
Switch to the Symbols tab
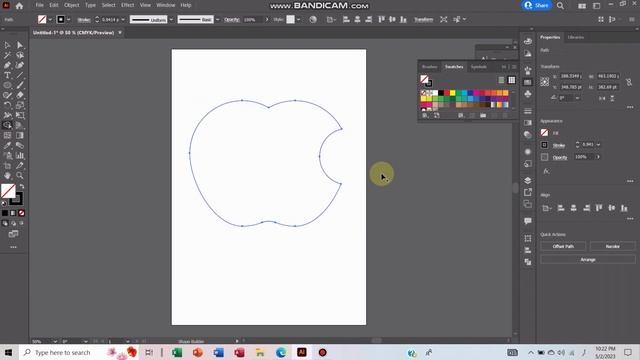(x=478, y=67)
